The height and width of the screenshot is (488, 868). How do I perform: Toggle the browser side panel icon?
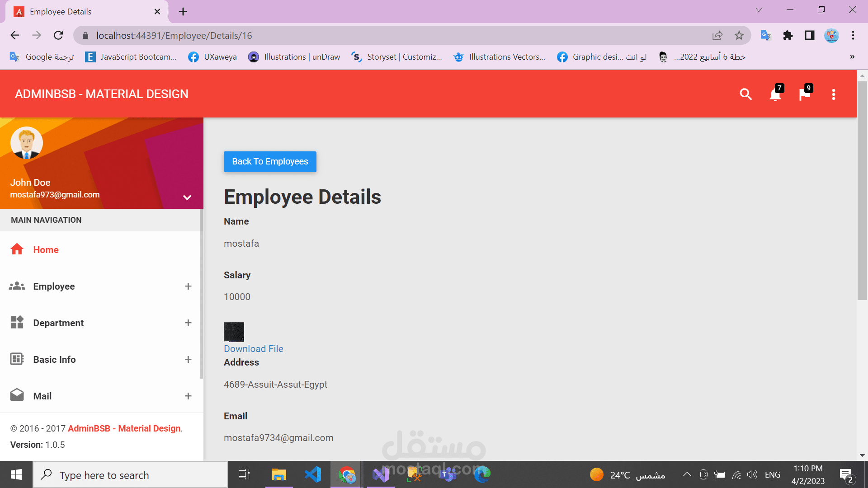[809, 35]
